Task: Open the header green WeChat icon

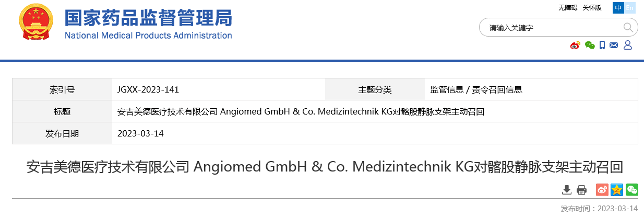Action: [590, 45]
